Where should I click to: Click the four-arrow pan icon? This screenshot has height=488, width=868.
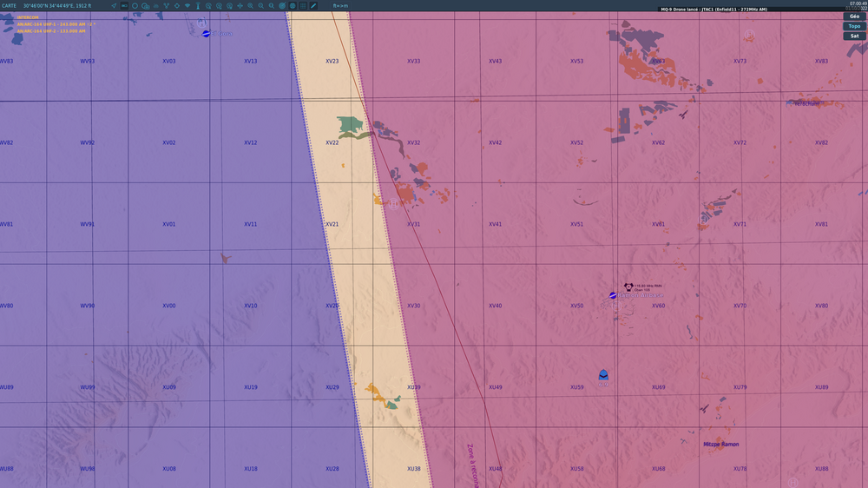[x=240, y=5]
